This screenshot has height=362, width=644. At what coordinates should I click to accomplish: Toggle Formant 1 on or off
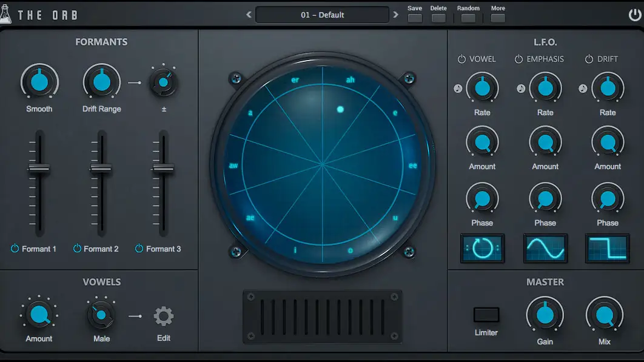(15, 249)
